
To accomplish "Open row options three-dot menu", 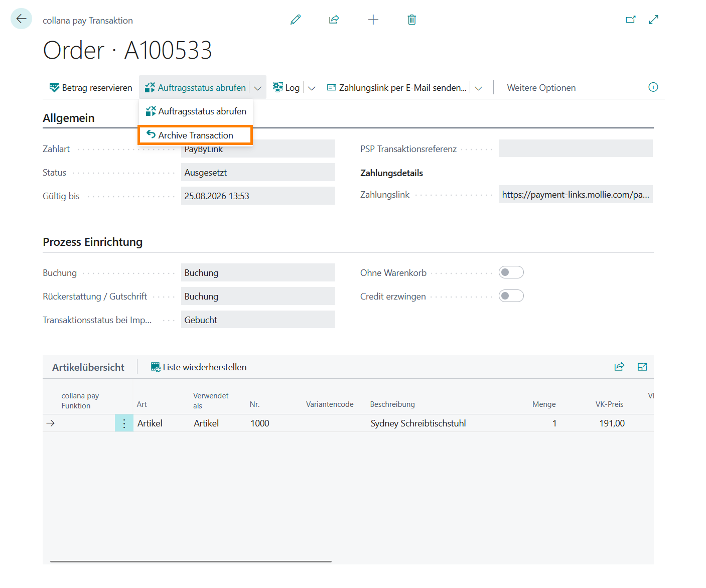I will pyautogui.click(x=124, y=423).
